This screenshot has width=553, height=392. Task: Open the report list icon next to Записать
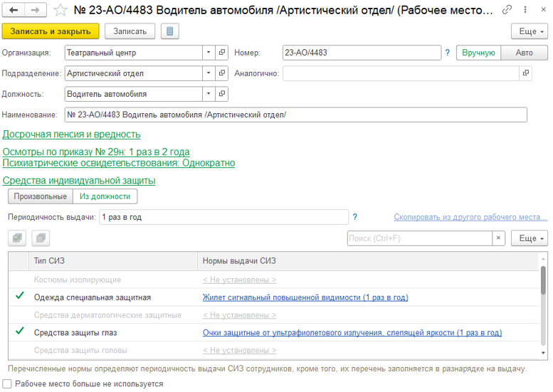[169, 31]
